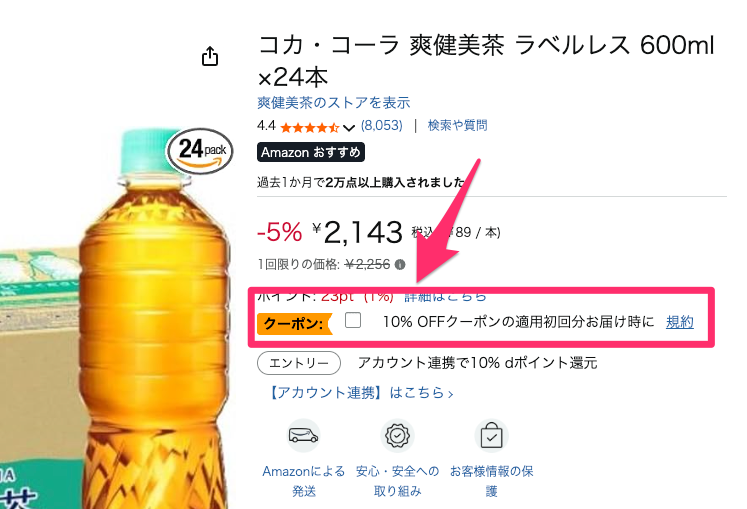Viewport: 747px width, 509px height.
Task: Click the customer information protection bag icon
Action: coord(491,436)
